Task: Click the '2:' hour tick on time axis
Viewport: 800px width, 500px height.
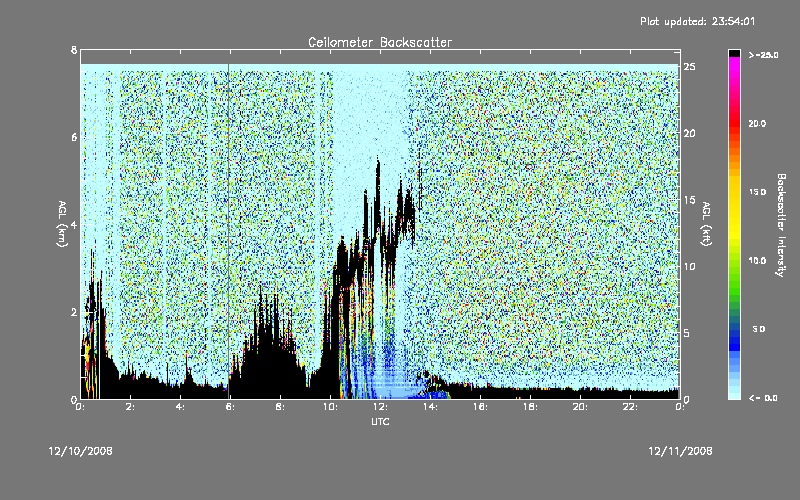Action: point(130,407)
